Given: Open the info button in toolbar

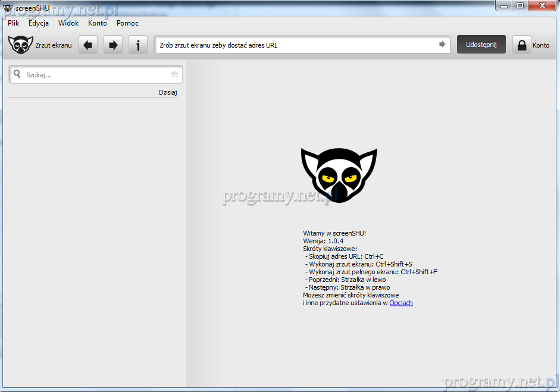Looking at the screenshot, I should (138, 45).
